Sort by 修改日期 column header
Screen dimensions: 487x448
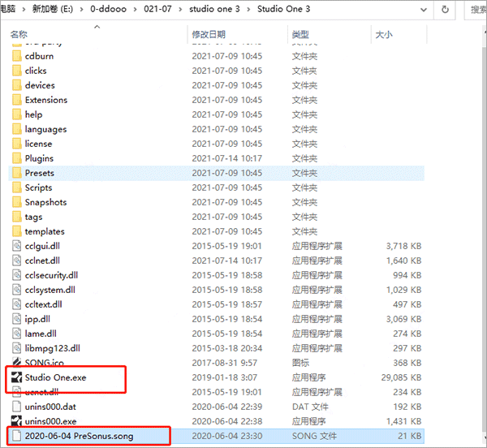coord(210,35)
